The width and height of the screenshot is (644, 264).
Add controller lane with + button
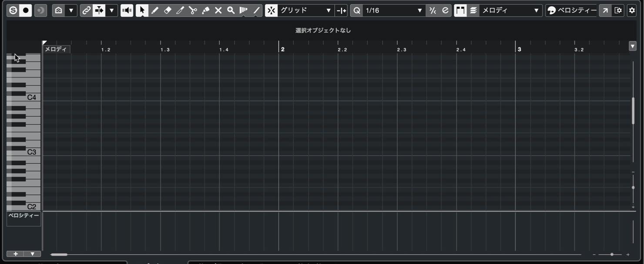tap(16, 254)
